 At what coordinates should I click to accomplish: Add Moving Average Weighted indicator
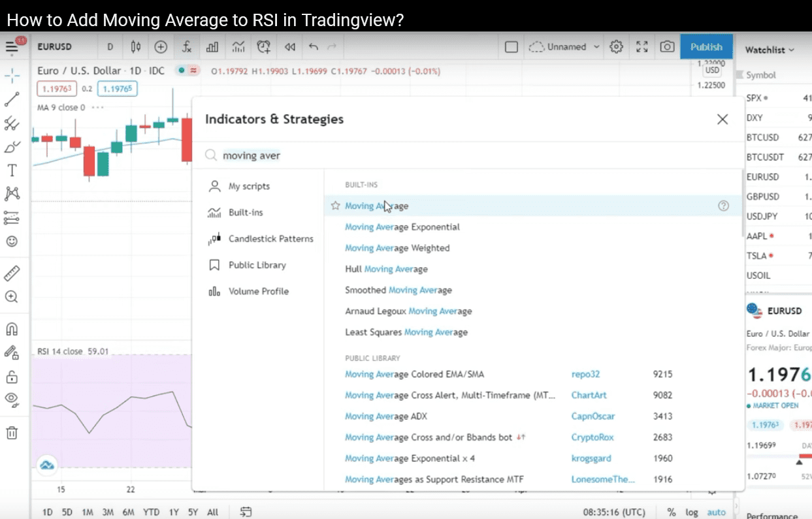397,248
